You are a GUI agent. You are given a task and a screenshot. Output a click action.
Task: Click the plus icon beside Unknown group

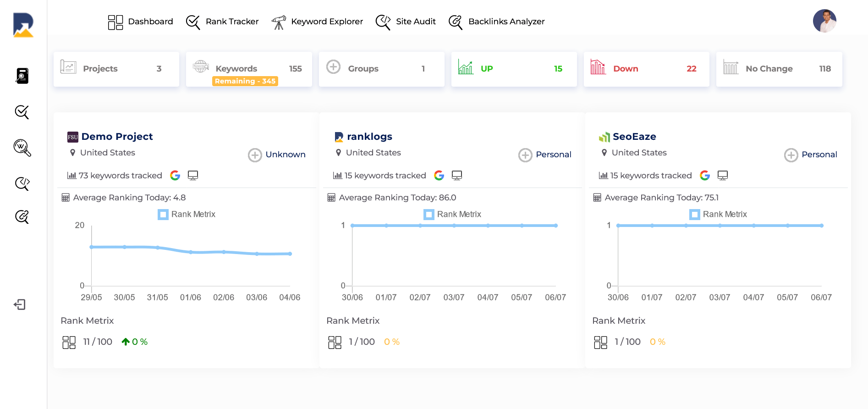click(255, 155)
